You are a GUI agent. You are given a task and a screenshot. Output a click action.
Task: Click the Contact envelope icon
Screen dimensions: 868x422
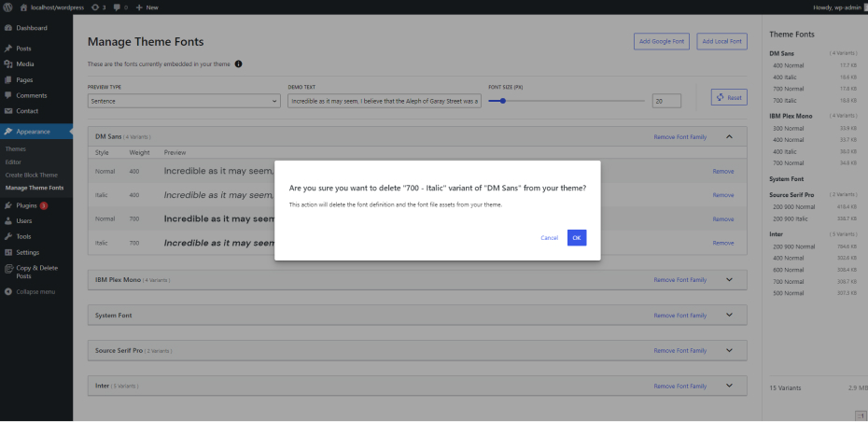pyautogui.click(x=8, y=111)
